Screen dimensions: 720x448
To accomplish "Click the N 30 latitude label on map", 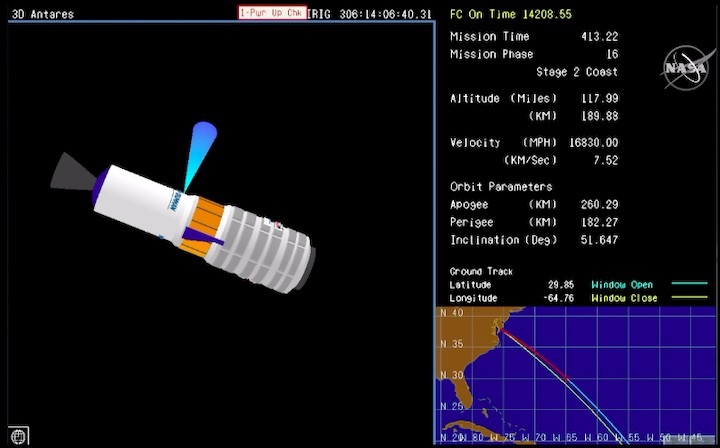I will (x=452, y=375).
